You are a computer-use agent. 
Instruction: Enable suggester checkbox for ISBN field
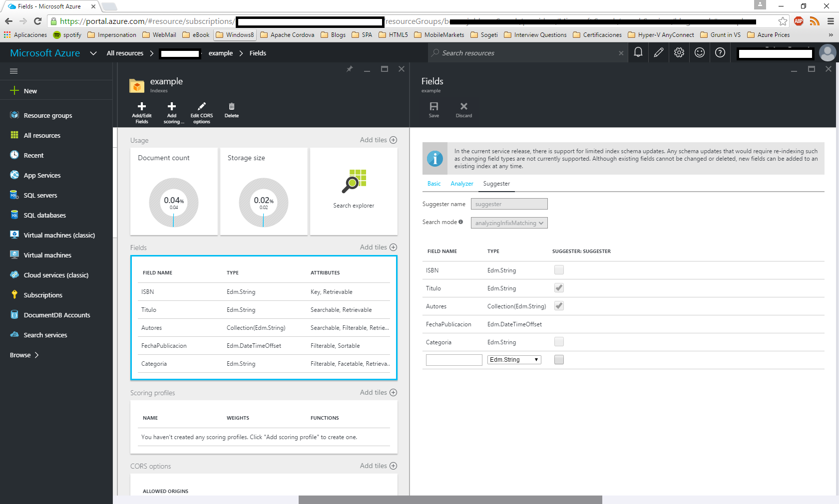click(559, 269)
